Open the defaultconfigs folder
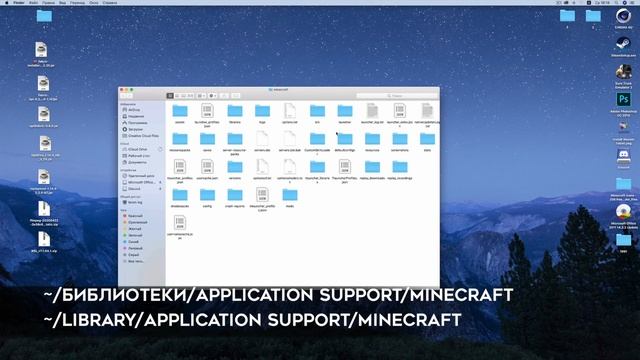The width and height of the screenshot is (640, 360). (x=345, y=139)
